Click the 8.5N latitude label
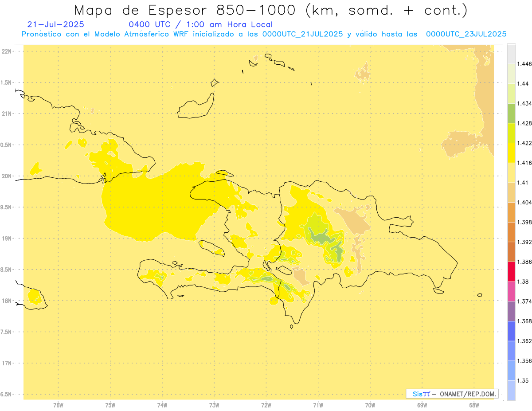Screen dimensions: 532x411 coord(7,270)
